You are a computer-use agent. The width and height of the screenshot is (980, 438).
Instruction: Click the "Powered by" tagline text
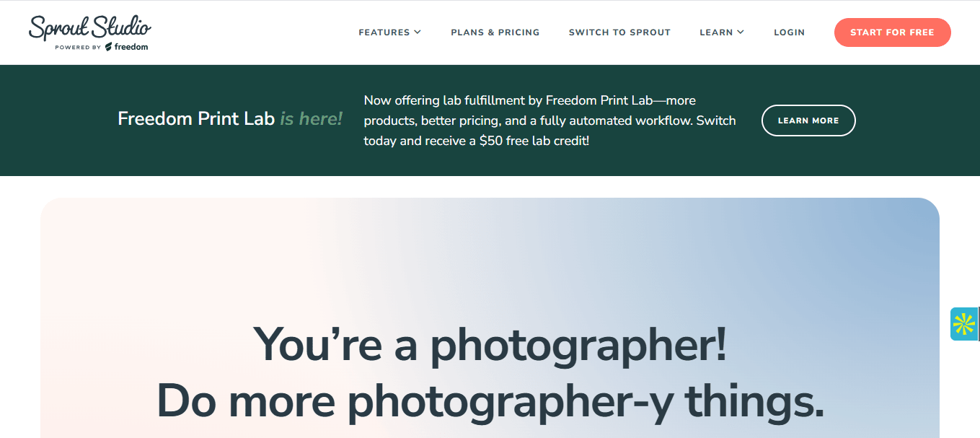coord(78,48)
